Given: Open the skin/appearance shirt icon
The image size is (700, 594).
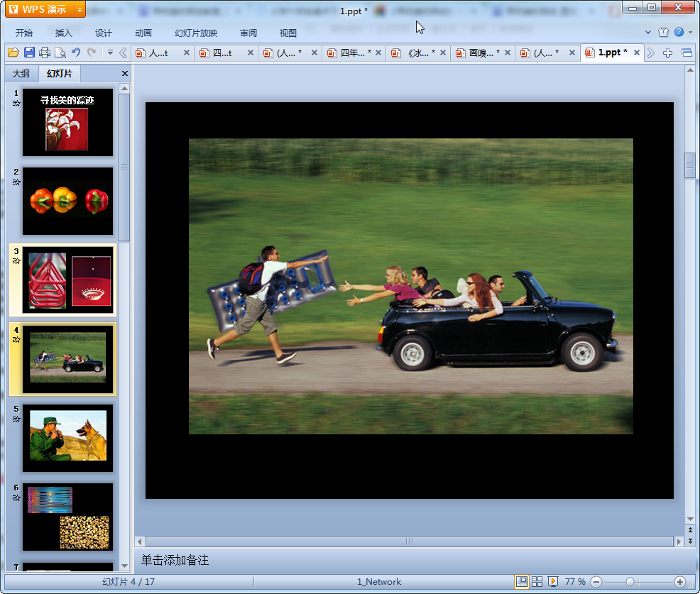Looking at the screenshot, I should coord(663,32).
